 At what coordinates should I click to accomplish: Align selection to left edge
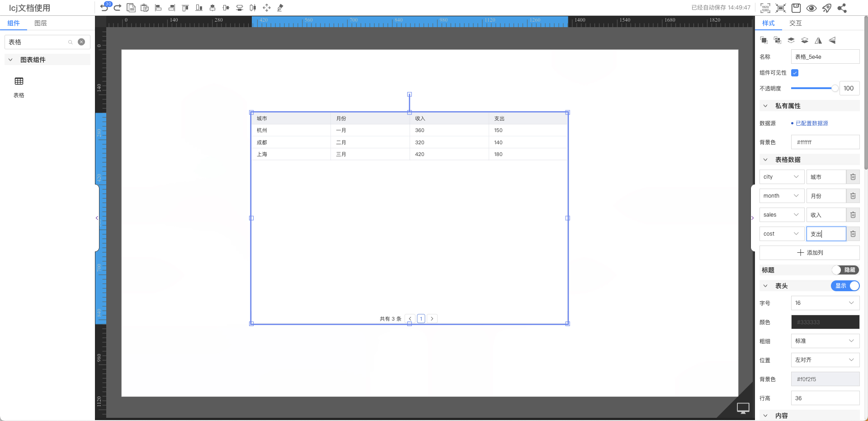point(158,8)
